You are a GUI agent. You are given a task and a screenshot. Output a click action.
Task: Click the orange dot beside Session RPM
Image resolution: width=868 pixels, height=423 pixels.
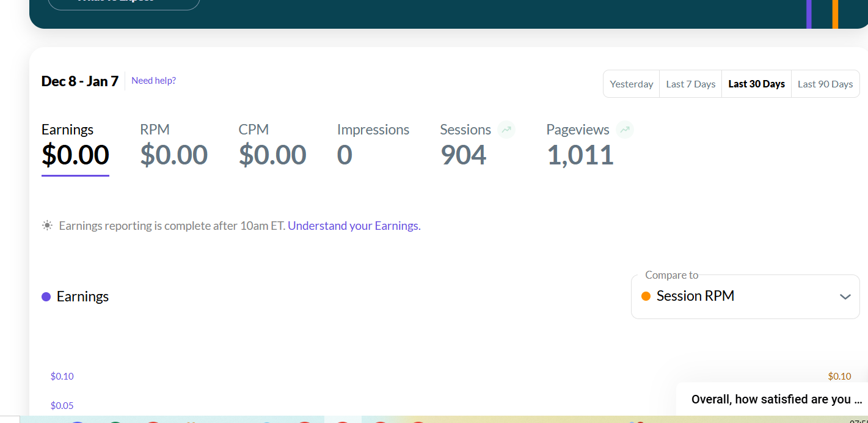pos(646,296)
